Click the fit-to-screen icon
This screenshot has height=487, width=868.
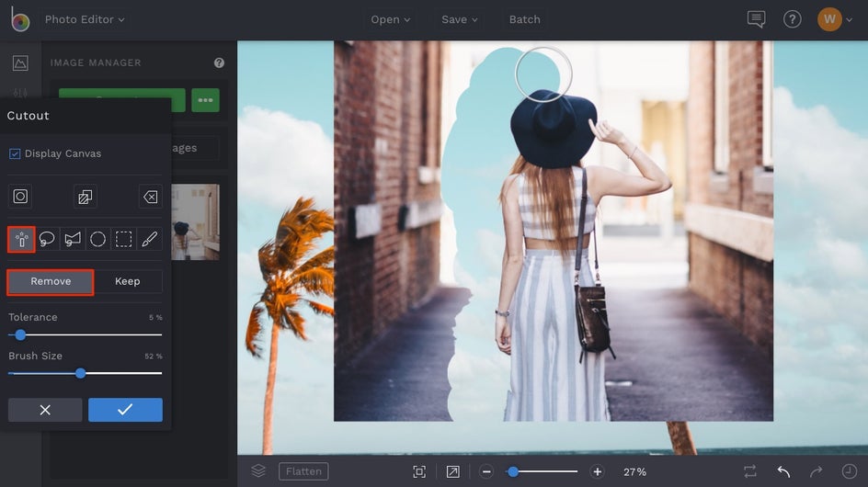(419, 471)
